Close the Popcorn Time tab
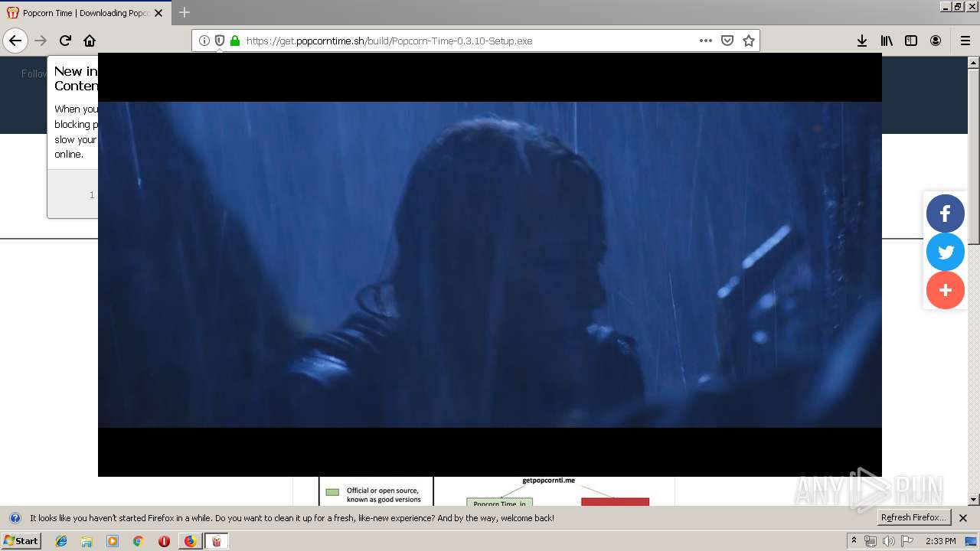Viewport: 980px width, 551px height. 158,13
